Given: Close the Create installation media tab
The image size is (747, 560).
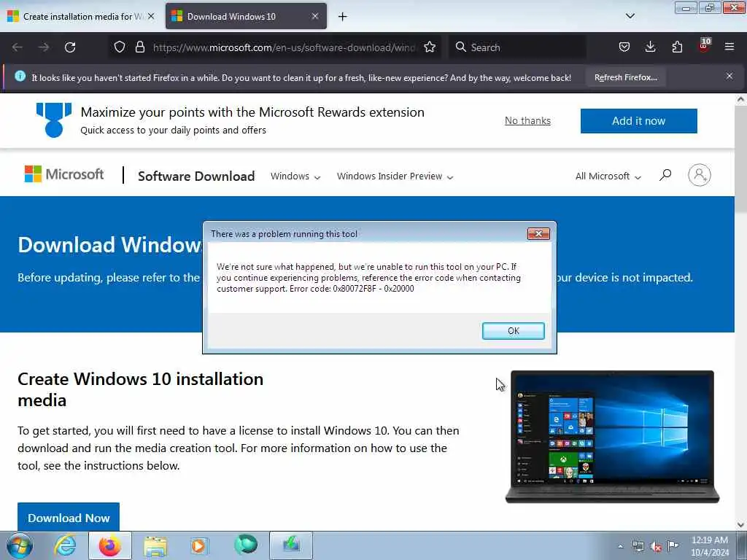Looking at the screenshot, I should tap(151, 16).
